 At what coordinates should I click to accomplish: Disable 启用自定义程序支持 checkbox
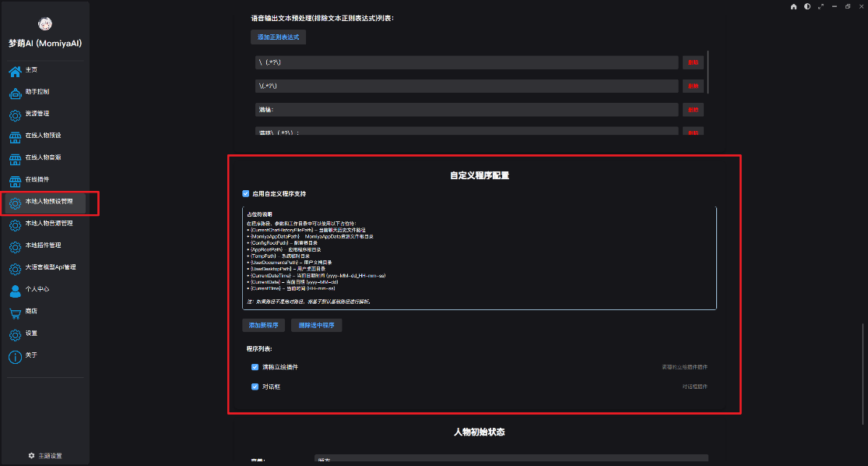point(245,193)
